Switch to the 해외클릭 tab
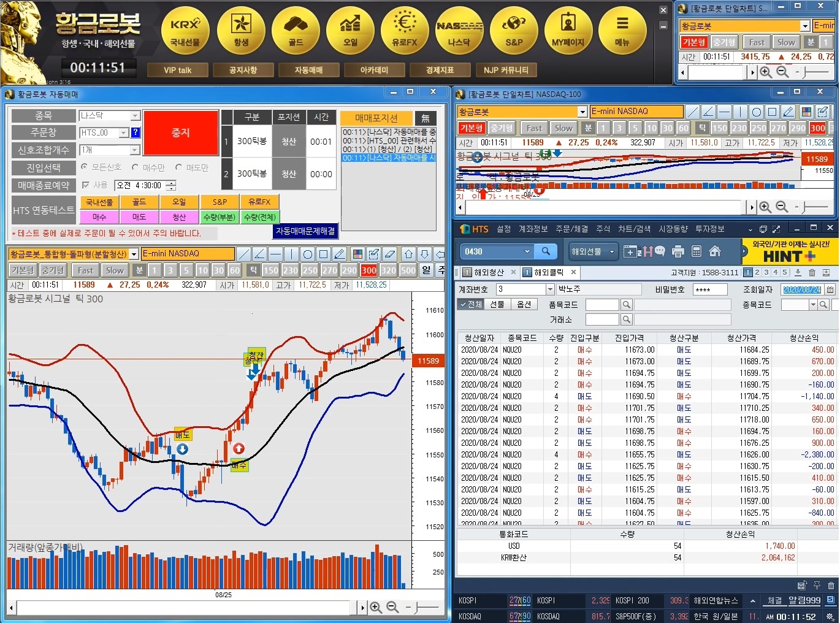The height and width of the screenshot is (623, 840). pos(549,272)
